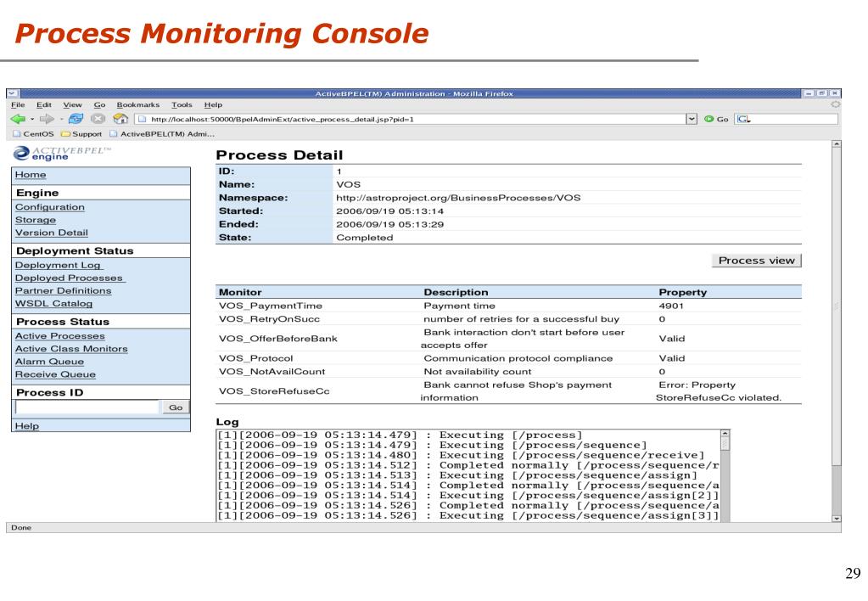Open the Help link at the sidebar bottom

(x=27, y=426)
